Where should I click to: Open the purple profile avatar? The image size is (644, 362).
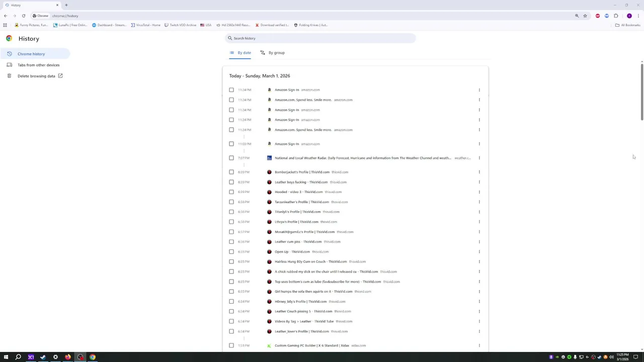point(629,16)
